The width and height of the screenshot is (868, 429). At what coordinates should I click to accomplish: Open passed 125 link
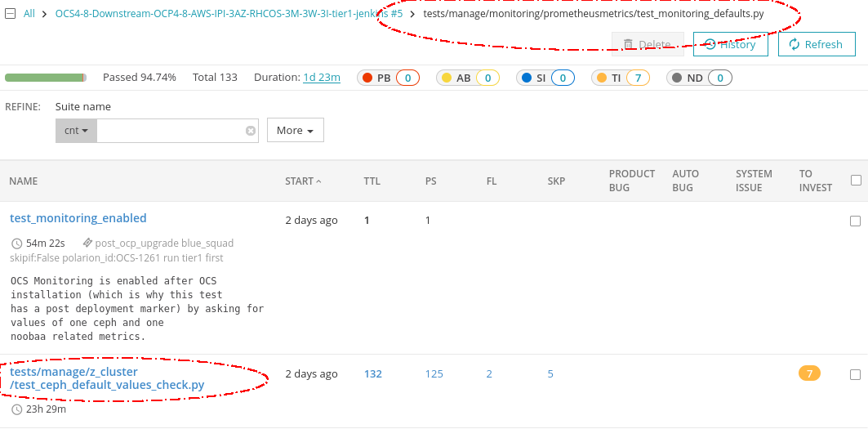[434, 374]
